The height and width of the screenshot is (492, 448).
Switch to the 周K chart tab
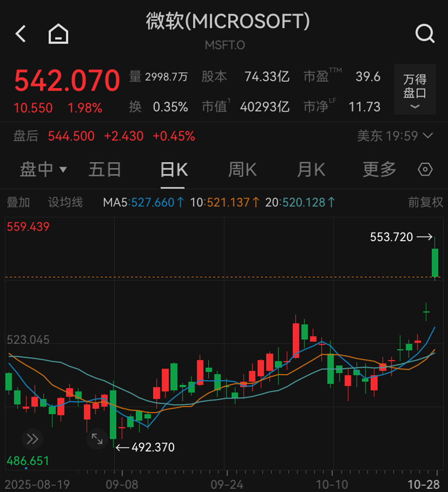[x=242, y=169]
